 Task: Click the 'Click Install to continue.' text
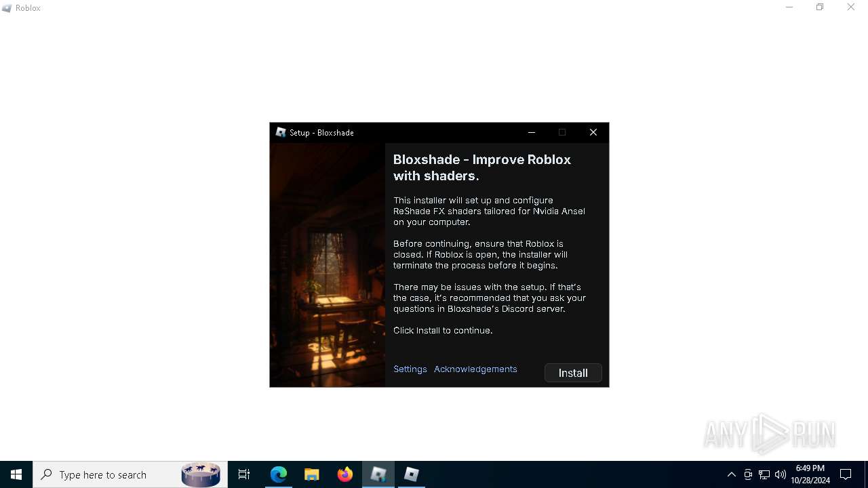tap(443, 331)
